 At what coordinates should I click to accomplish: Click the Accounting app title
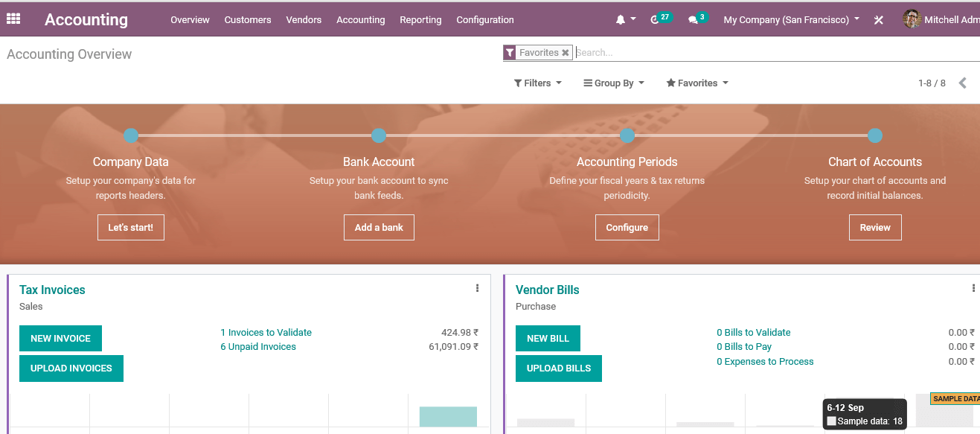pyautogui.click(x=86, y=20)
